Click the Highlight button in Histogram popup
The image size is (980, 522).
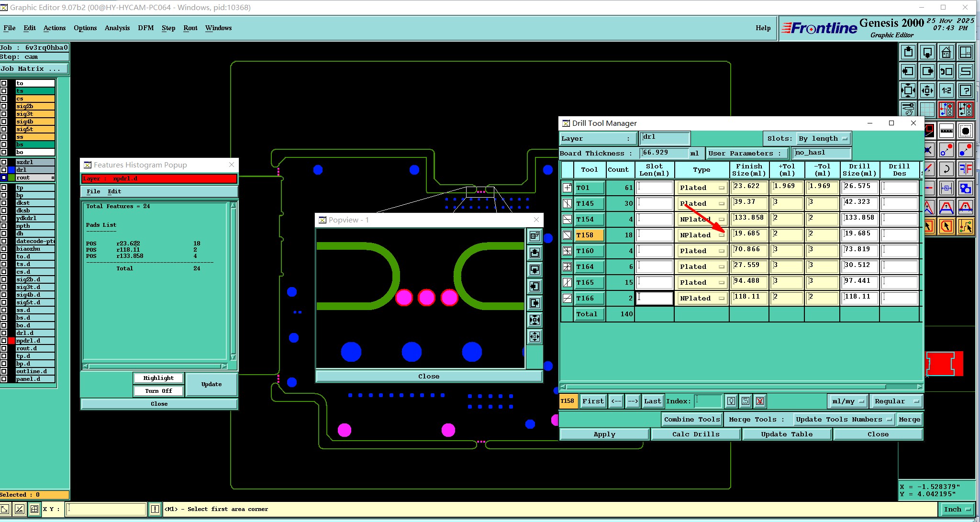(x=158, y=378)
